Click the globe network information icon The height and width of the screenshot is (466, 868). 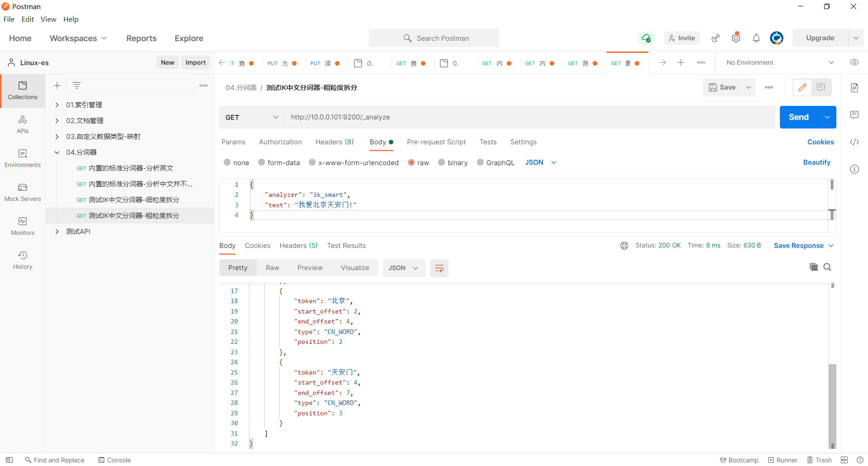point(624,246)
